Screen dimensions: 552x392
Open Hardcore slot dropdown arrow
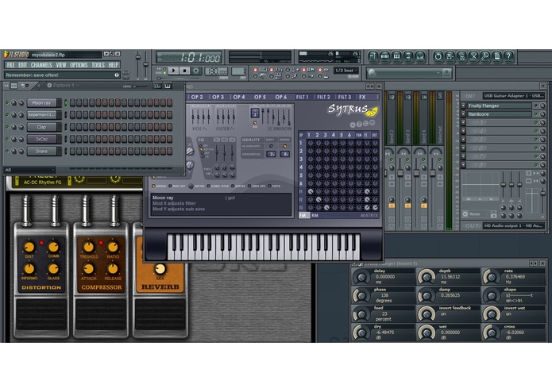click(463, 114)
